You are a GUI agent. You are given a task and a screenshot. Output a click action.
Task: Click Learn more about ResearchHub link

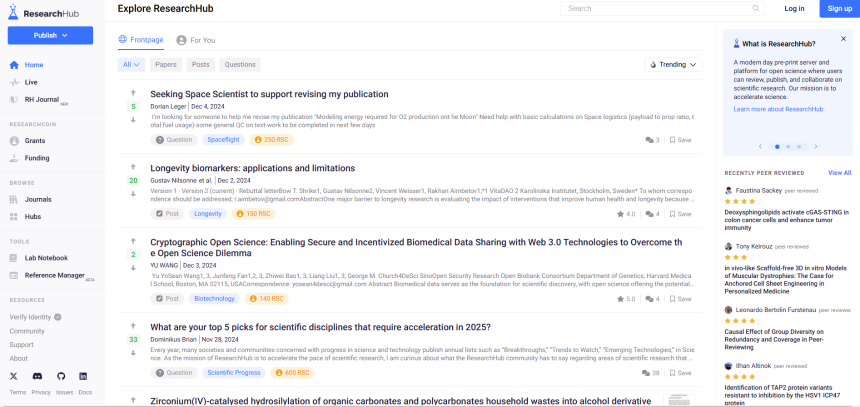(x=778, y=109)
